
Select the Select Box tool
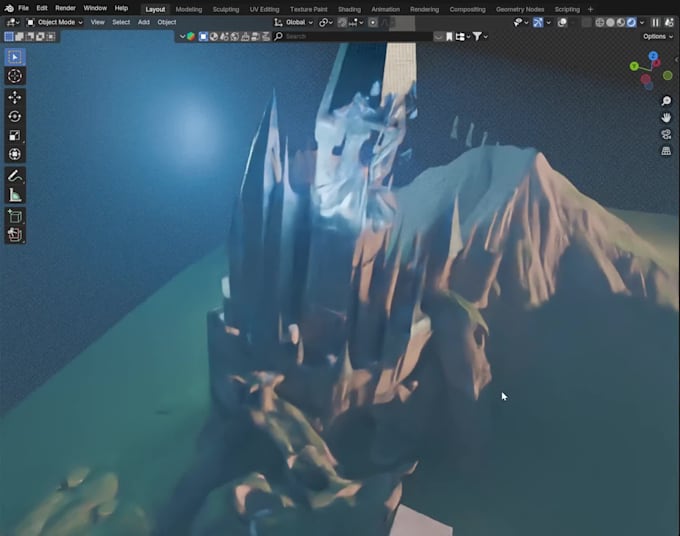pyautogui.click(x=15, y=57)
